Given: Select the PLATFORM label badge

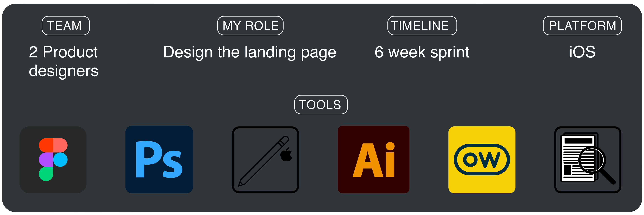Looking at the screenshot, I should click(x=582, y=26).
